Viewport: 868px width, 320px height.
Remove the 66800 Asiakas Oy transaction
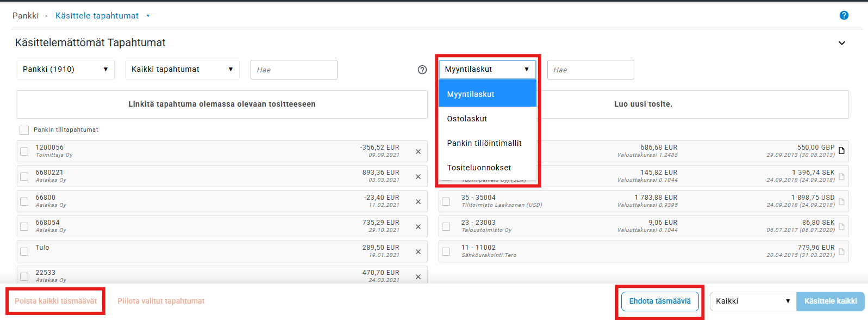pos(418,202)
